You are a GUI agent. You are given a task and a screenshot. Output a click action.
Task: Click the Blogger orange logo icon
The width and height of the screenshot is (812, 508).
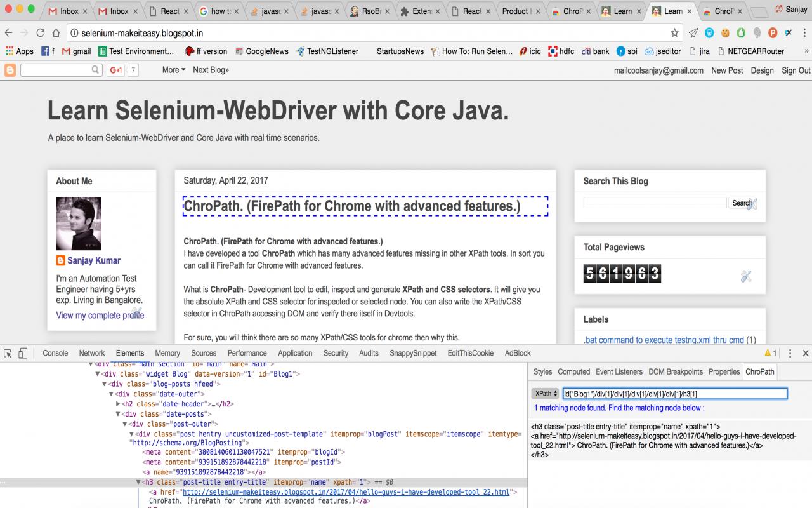click(10, 70)
